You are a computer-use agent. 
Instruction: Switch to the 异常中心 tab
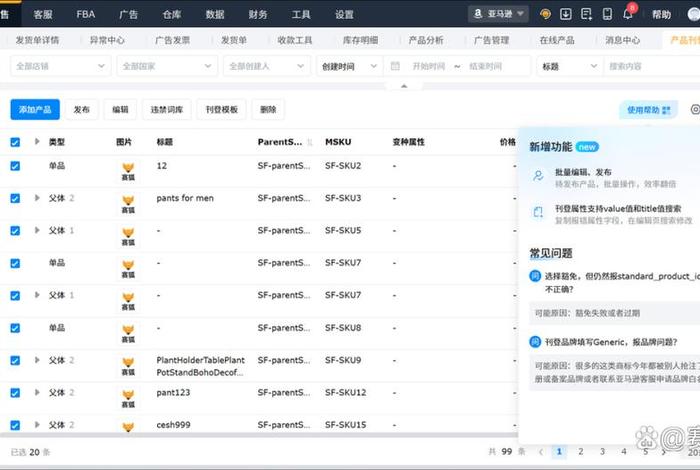[x=107, y=40]
